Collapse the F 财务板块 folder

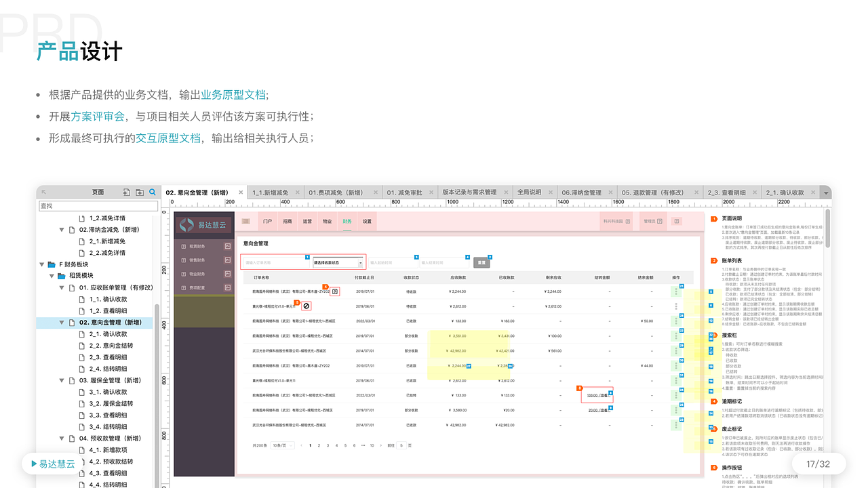click(42, 264)
